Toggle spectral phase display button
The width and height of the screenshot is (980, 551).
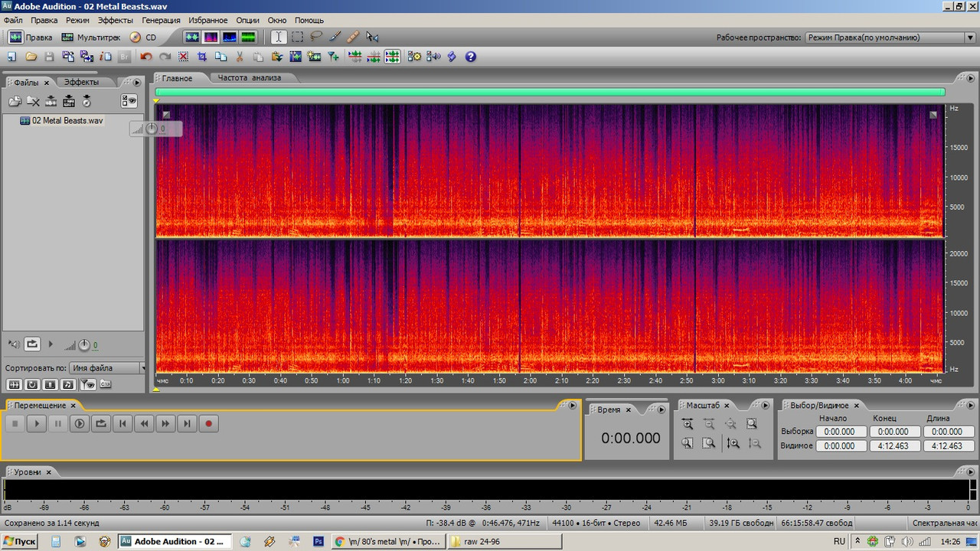click(x=247, y=37)
